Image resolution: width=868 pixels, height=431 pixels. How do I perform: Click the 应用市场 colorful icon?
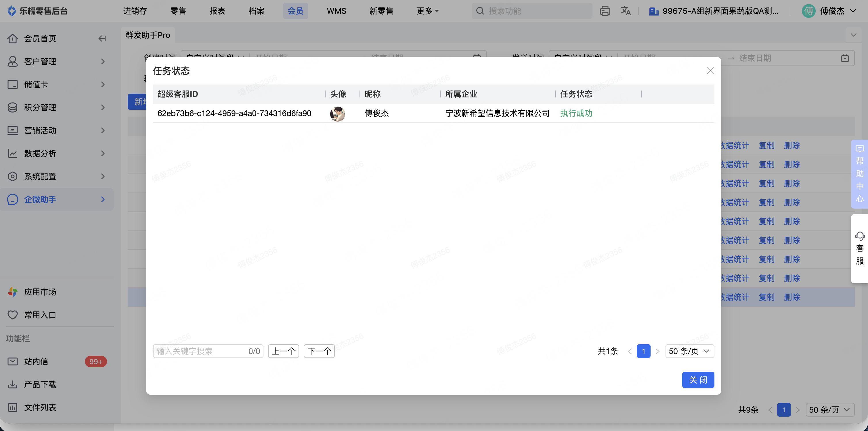12,292
